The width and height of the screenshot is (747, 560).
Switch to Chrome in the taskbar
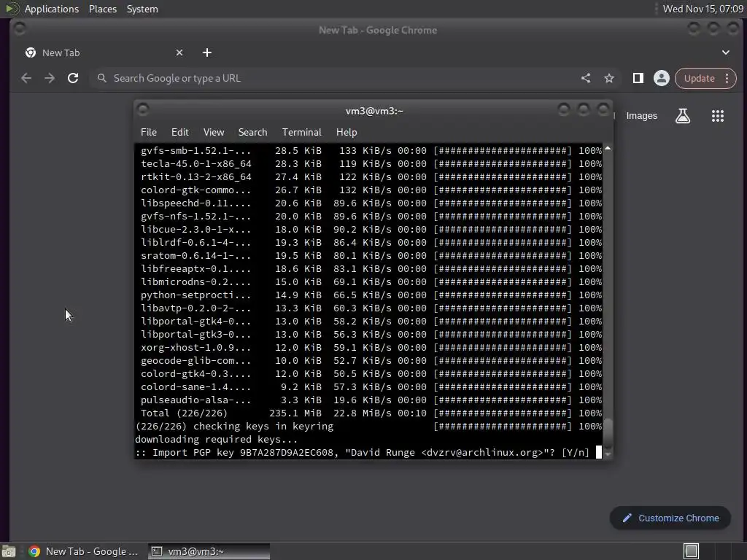point(83,551)
